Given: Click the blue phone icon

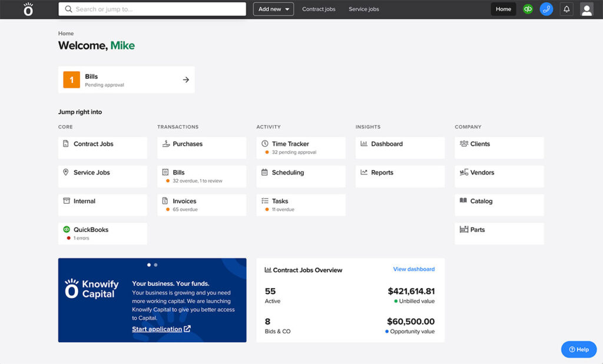Looking at the screenshot, I should (546, 9).
